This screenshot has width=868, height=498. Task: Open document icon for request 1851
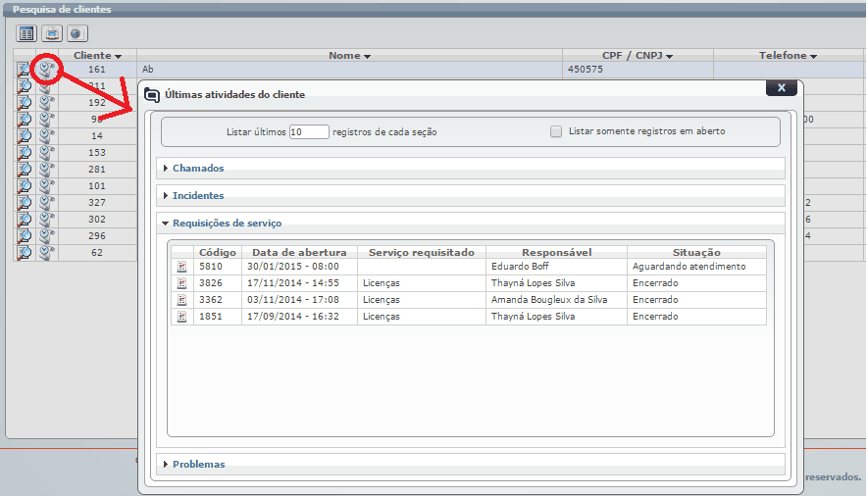click(180, 317)
